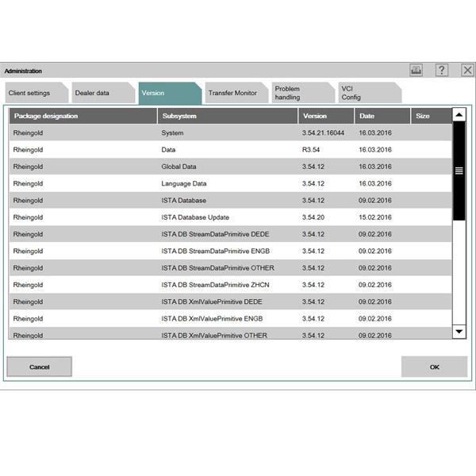This screenshot has width=476, height=476.
Task: Confirm with the OK button
Action: [x=434, y=367]
